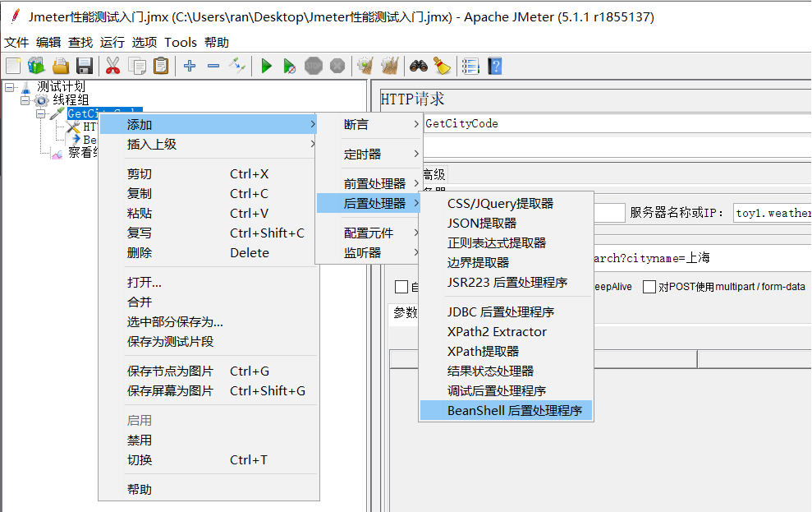Expand the 定时器 submenu
812x512 pixels.
pos(369,155)
